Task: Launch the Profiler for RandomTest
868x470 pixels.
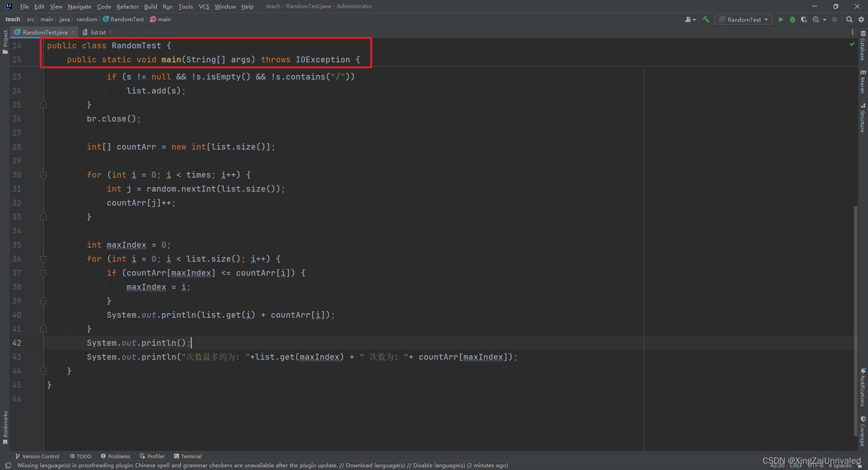Action: [816, 19]
